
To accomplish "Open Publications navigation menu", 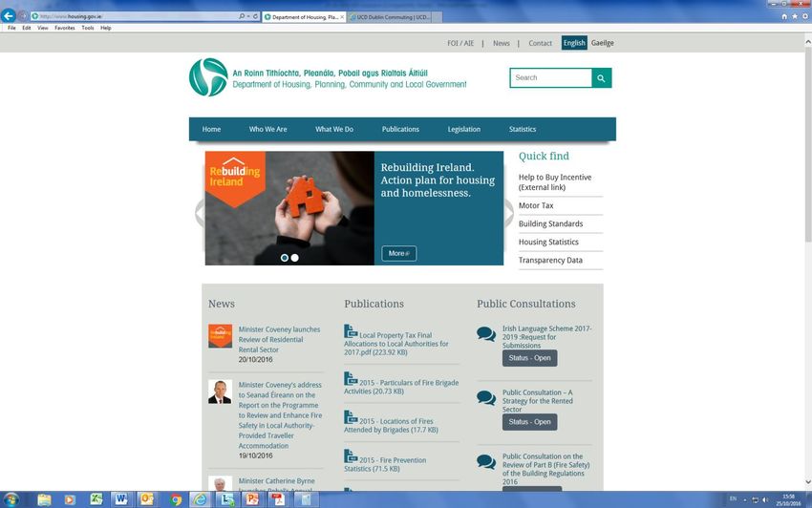I will click(400, 130).
